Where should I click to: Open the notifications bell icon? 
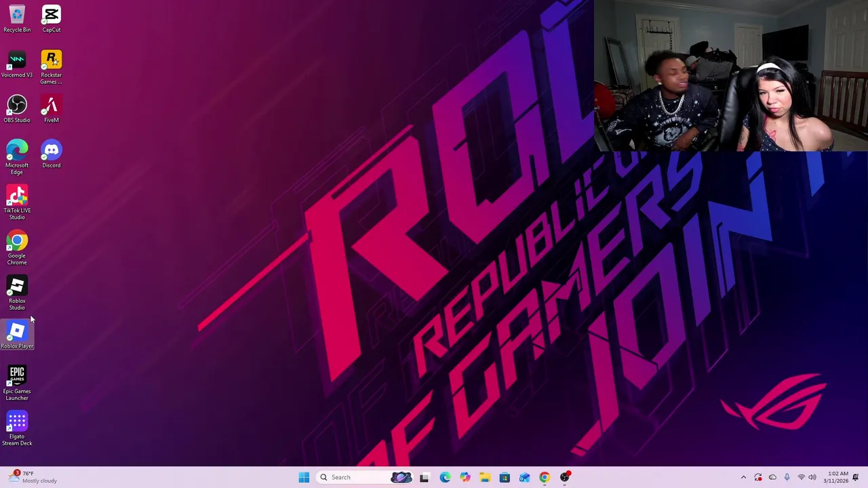tap(856, 477)
